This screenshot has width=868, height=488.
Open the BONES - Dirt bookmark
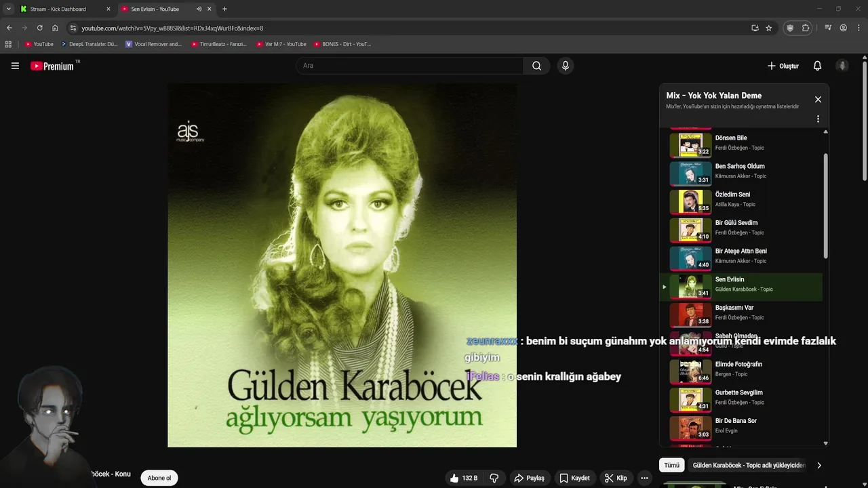342,44
